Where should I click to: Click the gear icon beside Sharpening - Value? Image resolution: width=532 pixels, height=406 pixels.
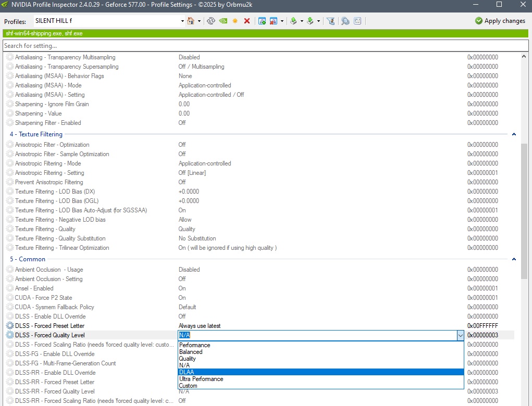pos(10,113)
